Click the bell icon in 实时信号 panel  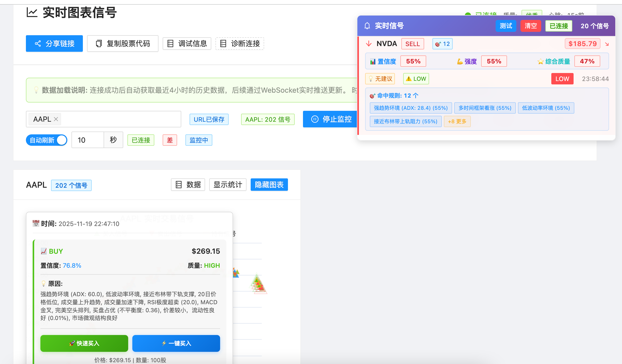pyautogui.click(x=367, y=26)
